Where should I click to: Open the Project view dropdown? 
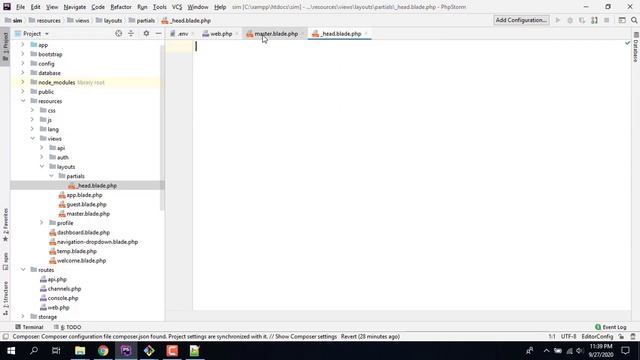click(47, 33)
